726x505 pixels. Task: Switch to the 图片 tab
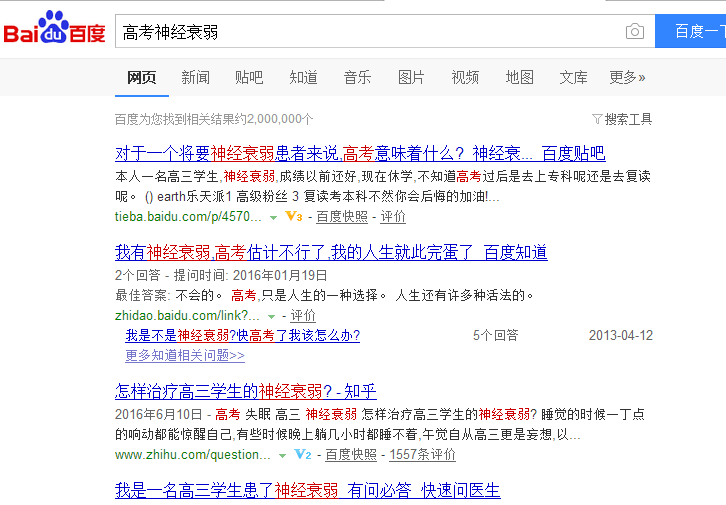[411, 77]
